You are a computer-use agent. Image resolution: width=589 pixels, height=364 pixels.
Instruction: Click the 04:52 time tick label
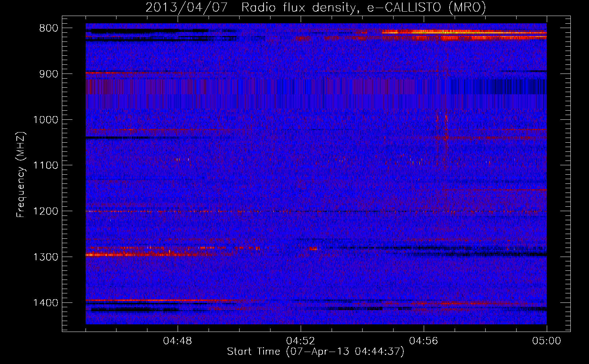coord(301,341)
